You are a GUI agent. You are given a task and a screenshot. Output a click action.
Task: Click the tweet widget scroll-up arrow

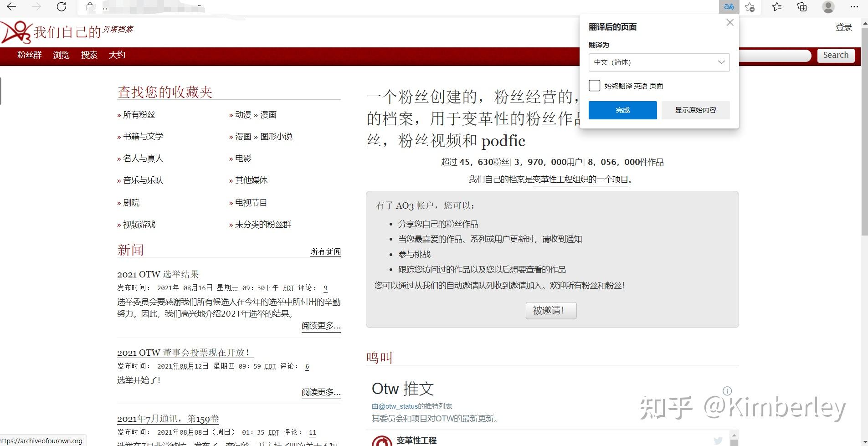[x=734, y=435]
